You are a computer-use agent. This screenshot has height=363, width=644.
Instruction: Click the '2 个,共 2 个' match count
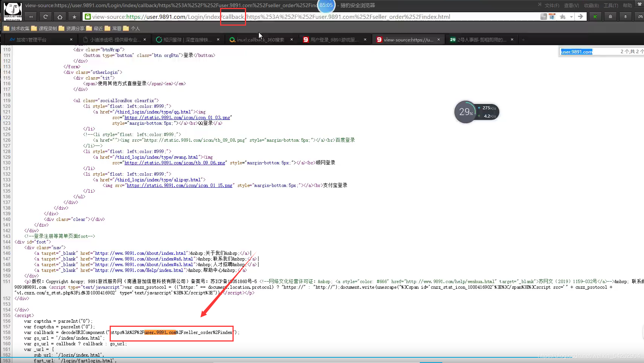pyautogui.click(x=632, y=52)
